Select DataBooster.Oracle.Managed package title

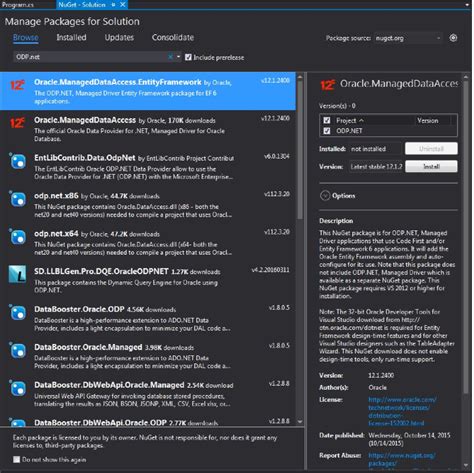point(88,347)
